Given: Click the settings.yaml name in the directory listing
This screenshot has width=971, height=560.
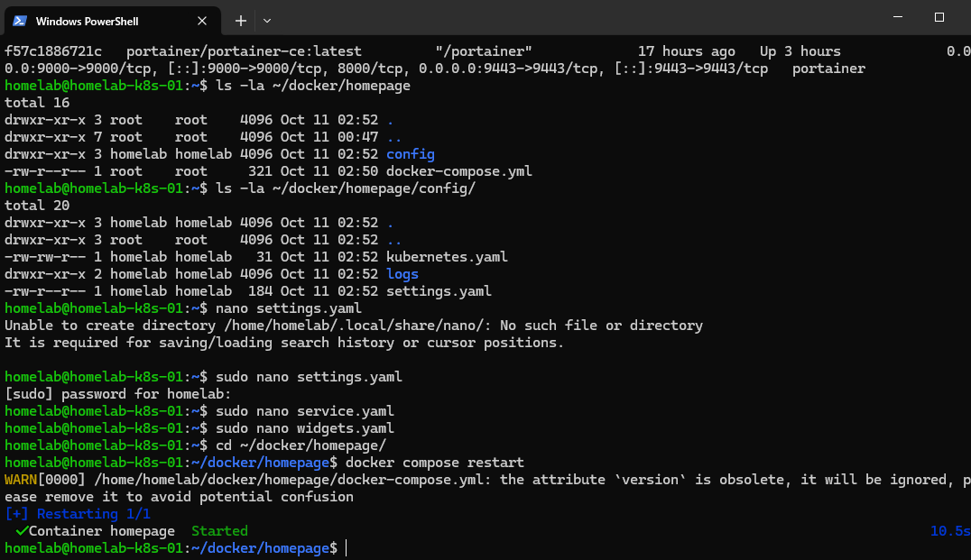Looking at the screenshot, I should [439, 291].
